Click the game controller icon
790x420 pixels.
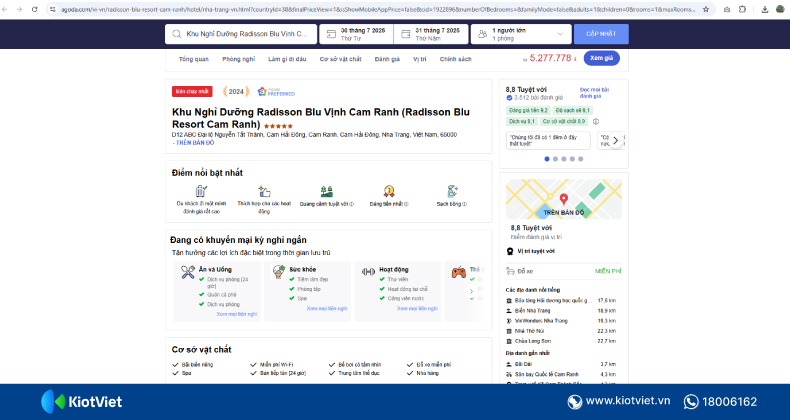[458, 272]
